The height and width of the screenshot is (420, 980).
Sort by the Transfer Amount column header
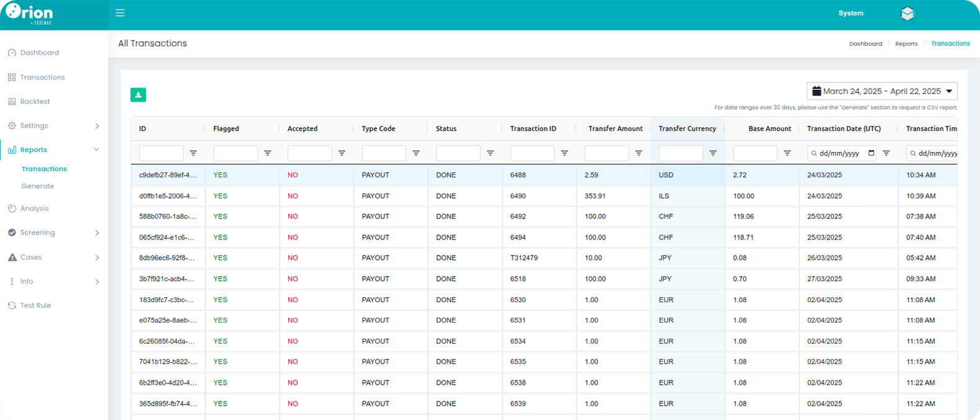click(615, 129)
